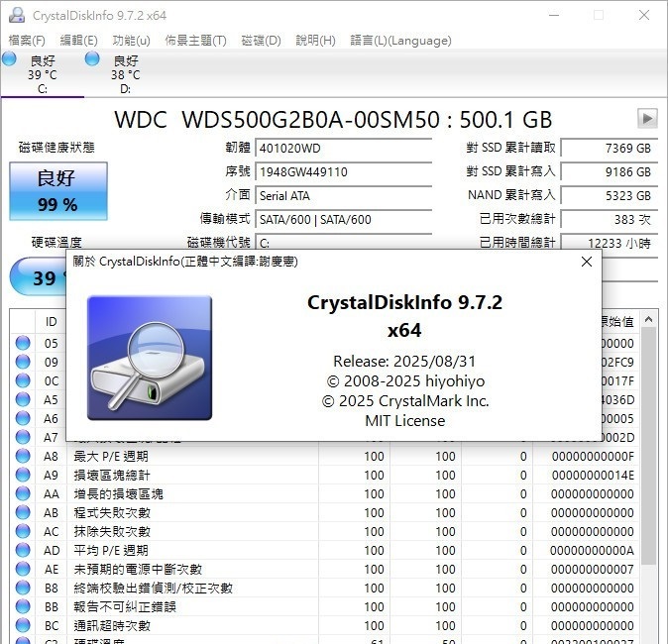This screenshot has width=668, height=644.
Task: Click raw value 00000000014E
Action: click(593, 475)
